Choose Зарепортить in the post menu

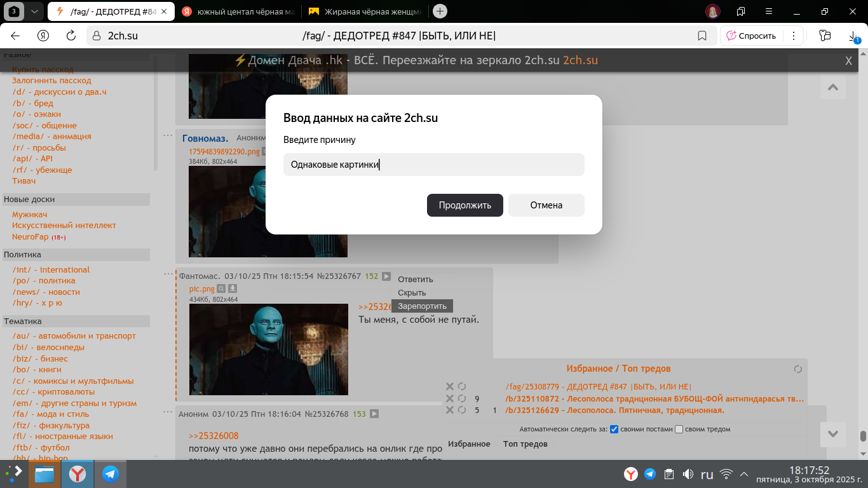tap(422, 306)
